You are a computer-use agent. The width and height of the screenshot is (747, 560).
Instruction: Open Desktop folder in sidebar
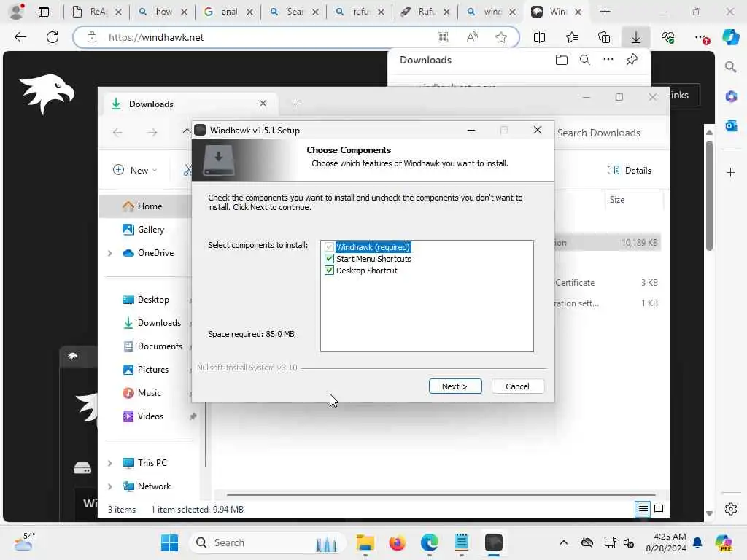point(153,300)
